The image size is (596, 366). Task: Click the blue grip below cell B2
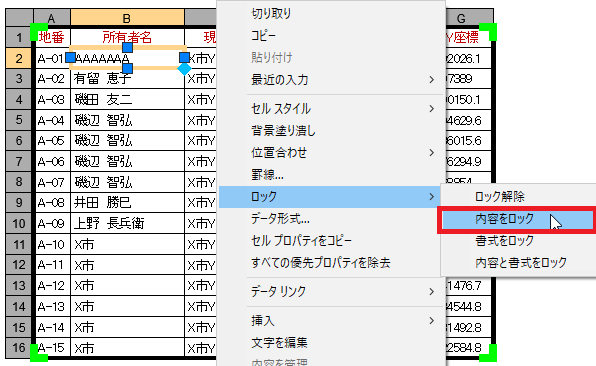[x=127, y=68]
